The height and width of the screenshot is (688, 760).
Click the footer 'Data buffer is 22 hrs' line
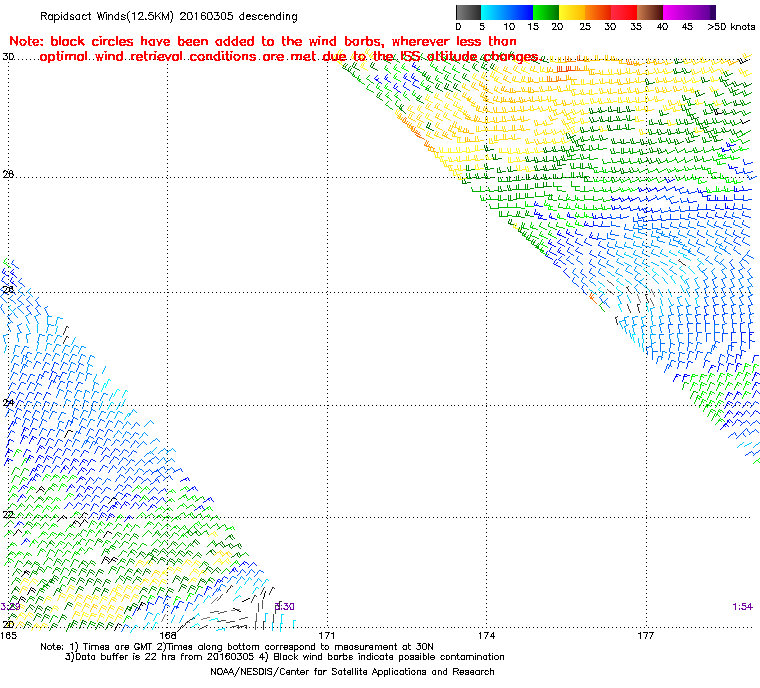pos(285,657)
